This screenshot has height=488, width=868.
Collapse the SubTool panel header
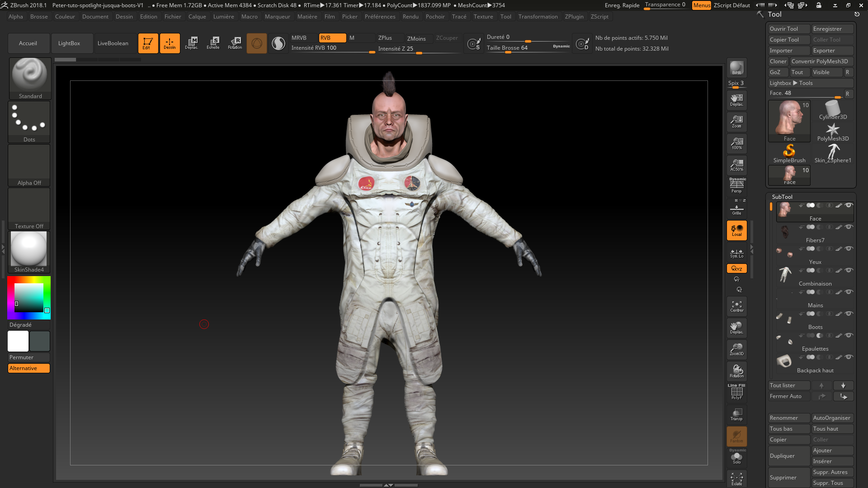(x=782, y=197)
